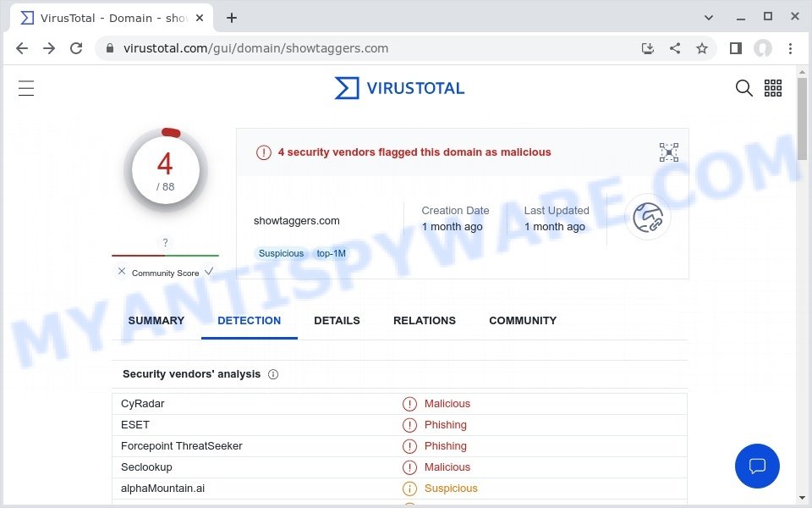Minimize the browser window
The image size is (812, 508).
click(x=741, y=18)
